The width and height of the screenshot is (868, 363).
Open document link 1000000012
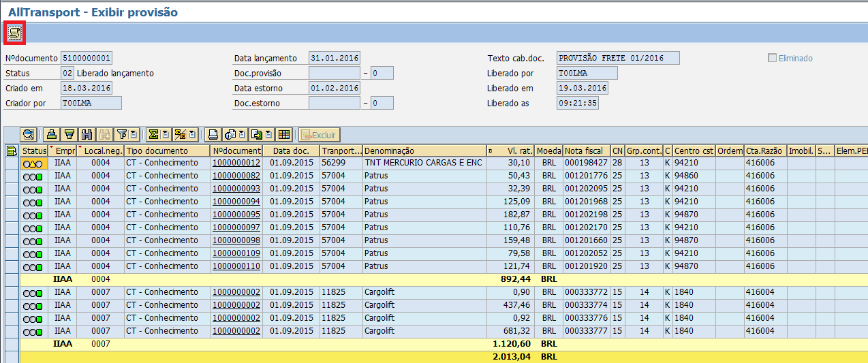click(x=236, y=163)
